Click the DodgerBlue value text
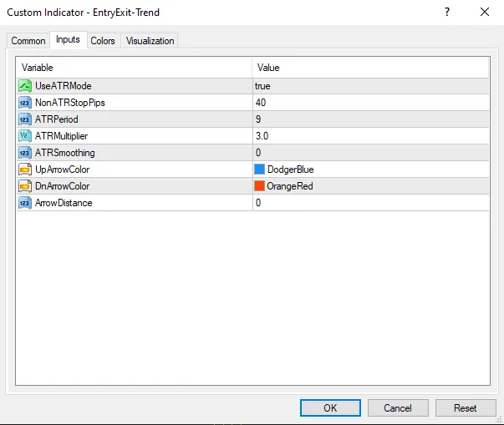 pos(291,169)
